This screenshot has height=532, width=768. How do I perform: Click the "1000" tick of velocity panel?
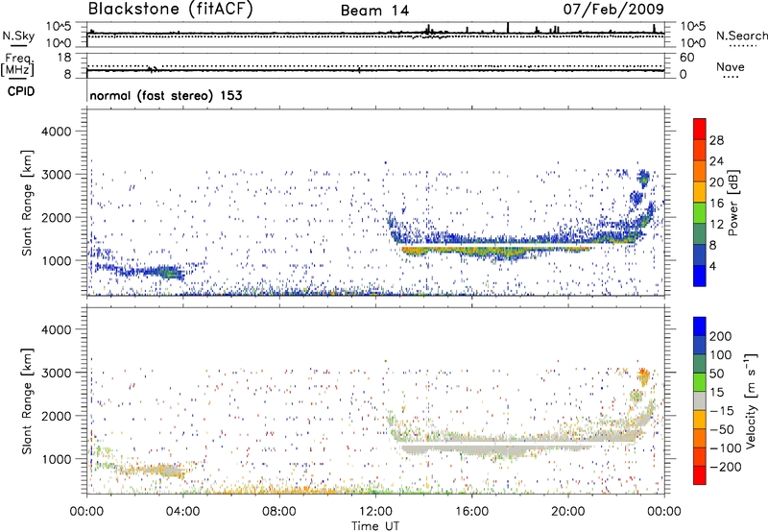[x=56, y=459]
